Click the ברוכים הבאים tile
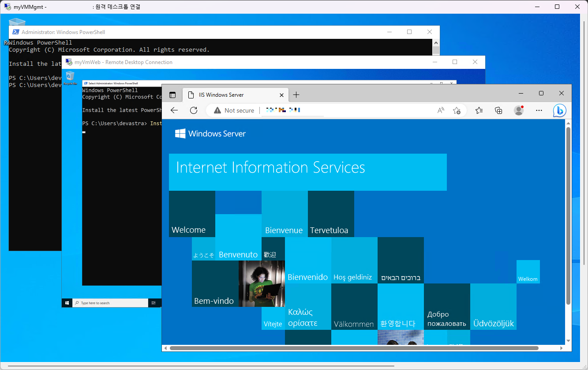Viewport: 588px width, 370px height. [401, 260]
